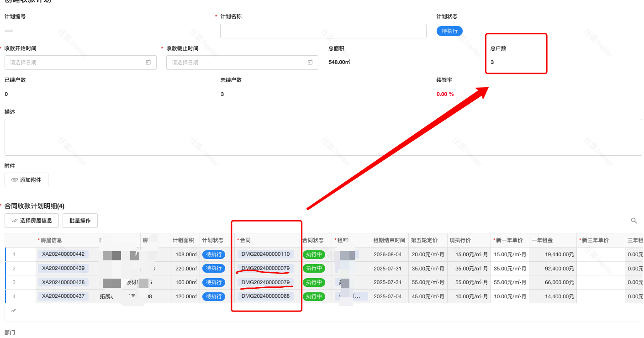Click calendar icon in 收款开始时间 field
This screenshot has height=338, width=644.
click(x=148, y=63)
